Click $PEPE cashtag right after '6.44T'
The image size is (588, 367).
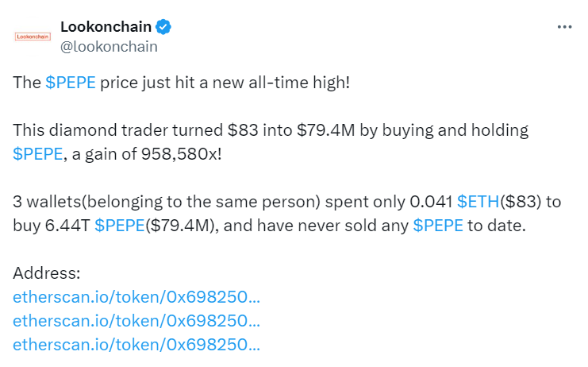click(120, 226)
